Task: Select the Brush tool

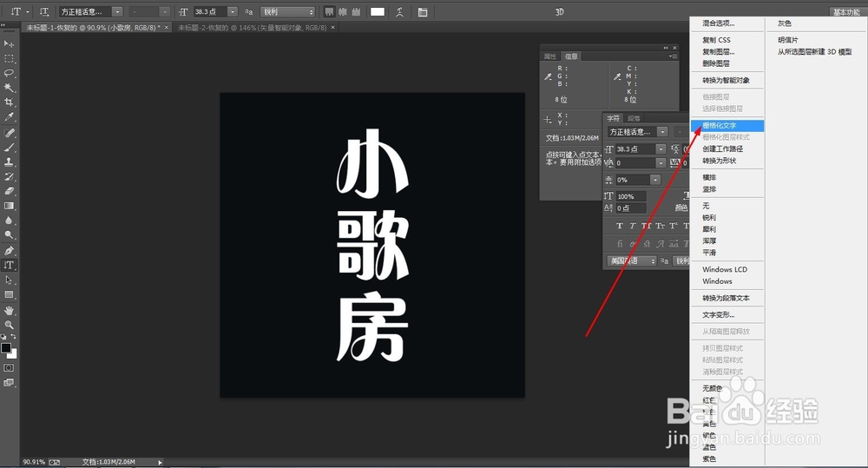Action: click(9, 148)
